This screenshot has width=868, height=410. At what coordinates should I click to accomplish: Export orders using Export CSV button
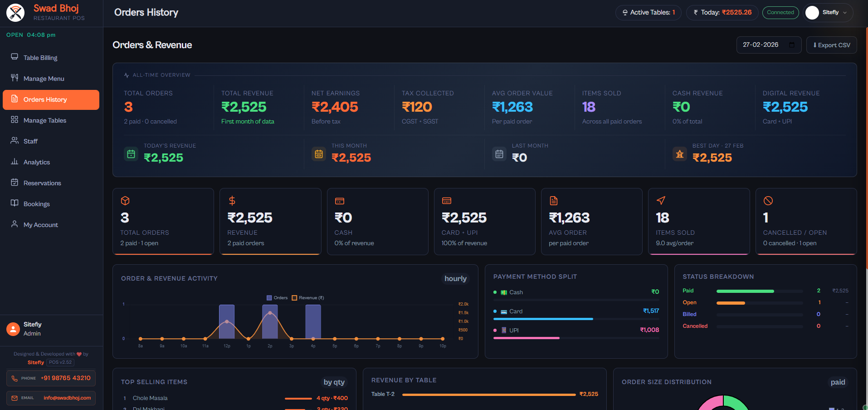pos(831,45)
